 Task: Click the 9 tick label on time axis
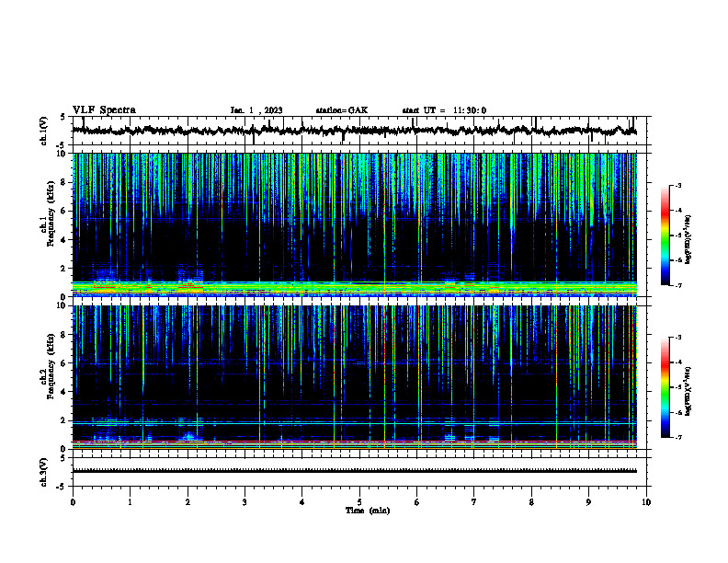pos(588,502)
